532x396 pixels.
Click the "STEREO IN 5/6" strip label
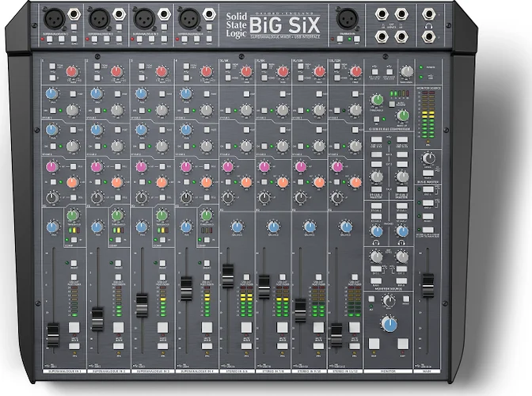click(x=237, y=371)
